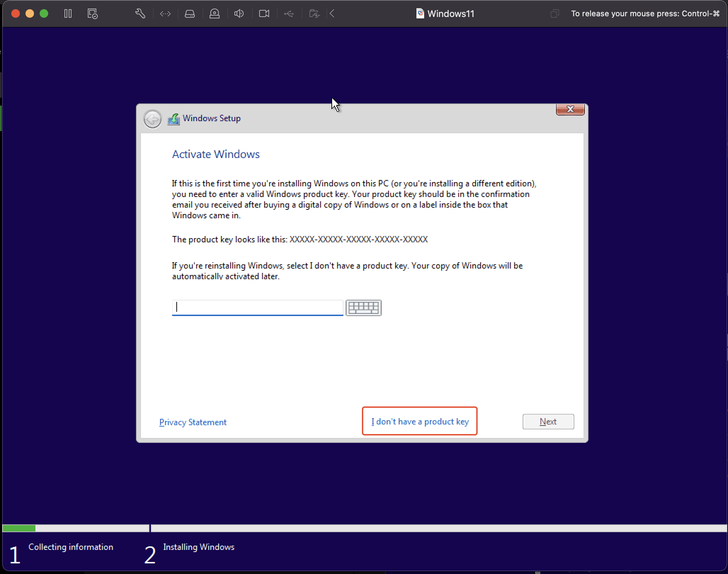Click the shared folders icon

pyautogui.click(x=314, y=14)
